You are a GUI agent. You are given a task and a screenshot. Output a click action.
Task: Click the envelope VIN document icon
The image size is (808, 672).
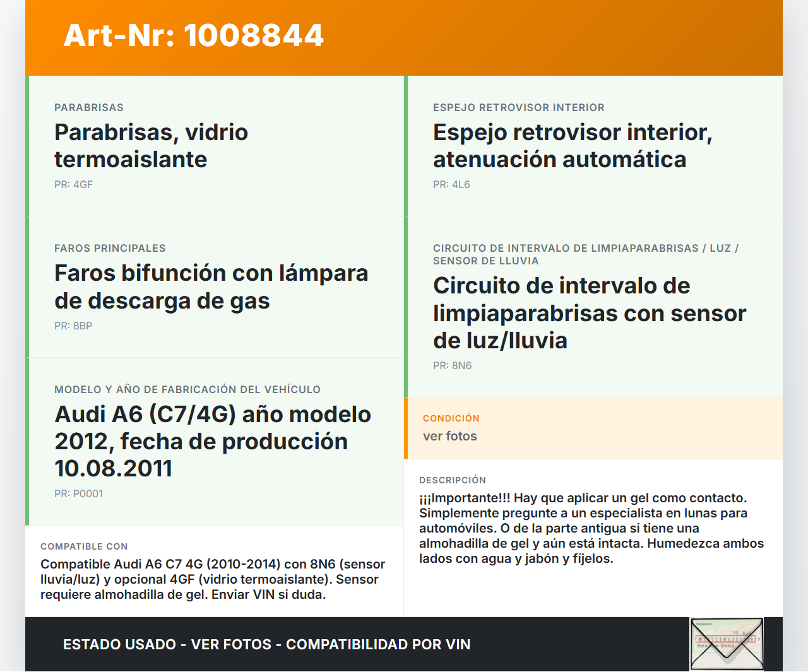tap(727, 644)
